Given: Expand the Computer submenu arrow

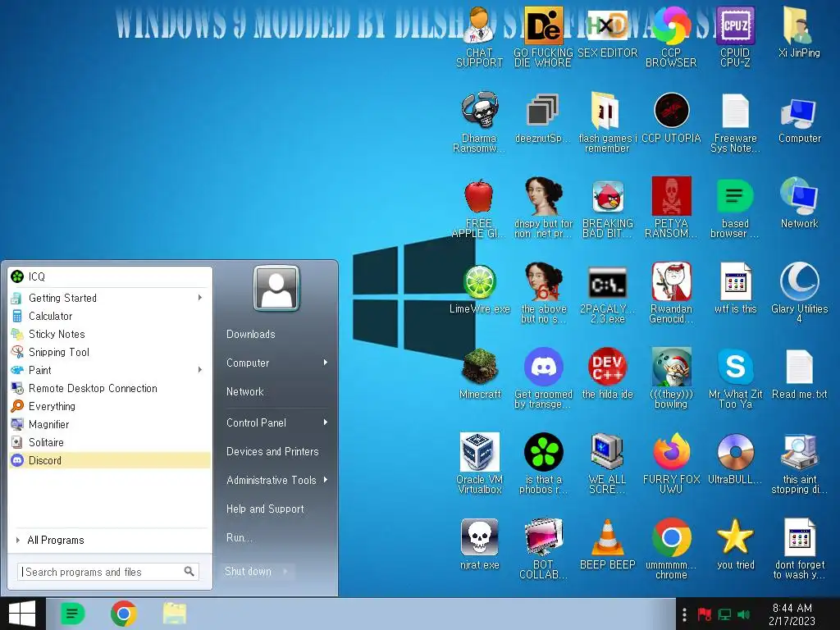Looking at the screenshot, I should (325, 363).
